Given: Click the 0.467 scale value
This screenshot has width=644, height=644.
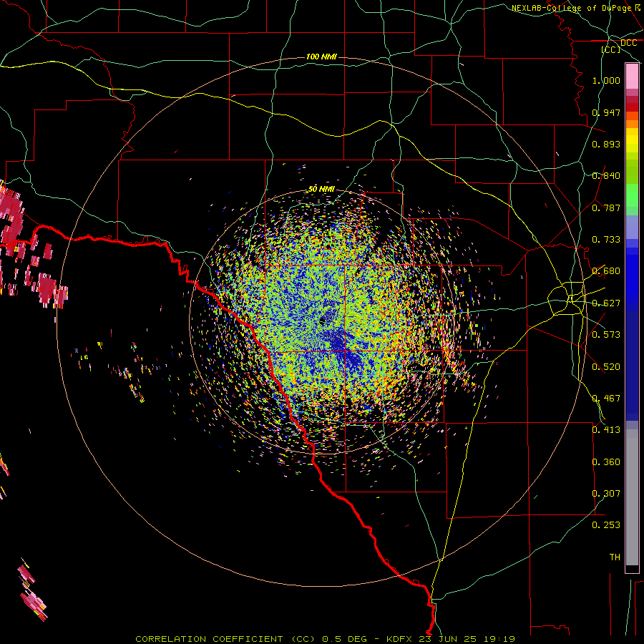Looking at the screenshot, I should [606, 399].
